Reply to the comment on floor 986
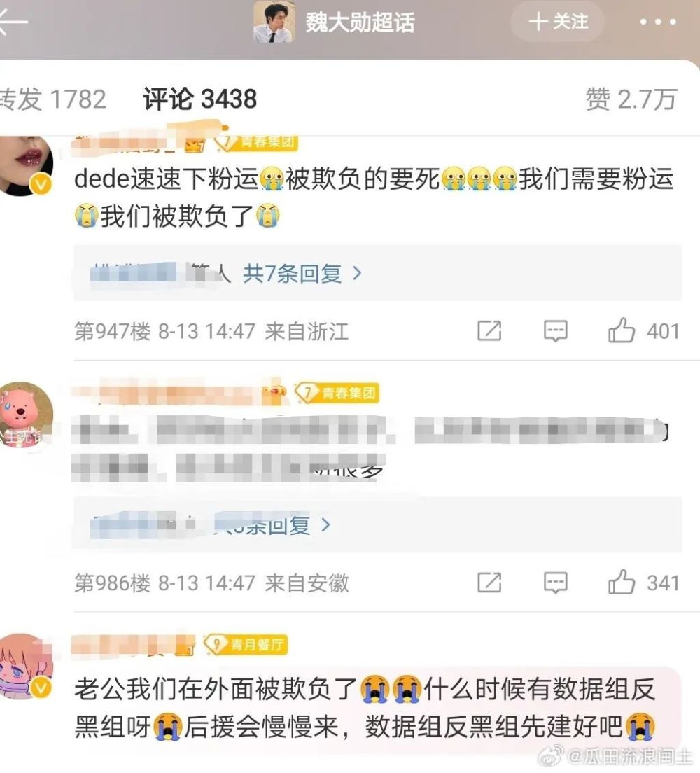The image size is (700, 773). coord(556,583)
